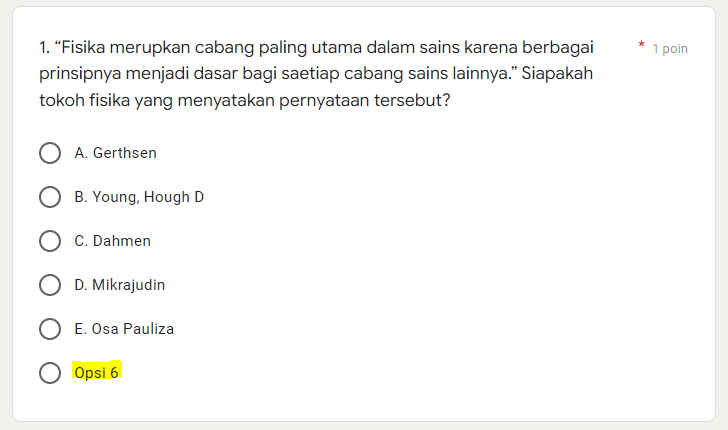Select the radio button for A. Gerthsen
This screenshot has width=728, height=430.
tap(50, 153)
